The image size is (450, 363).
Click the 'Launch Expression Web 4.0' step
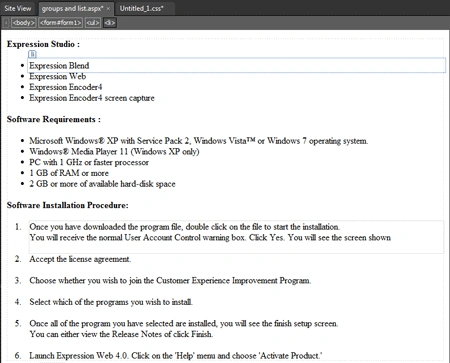point(176,356)
